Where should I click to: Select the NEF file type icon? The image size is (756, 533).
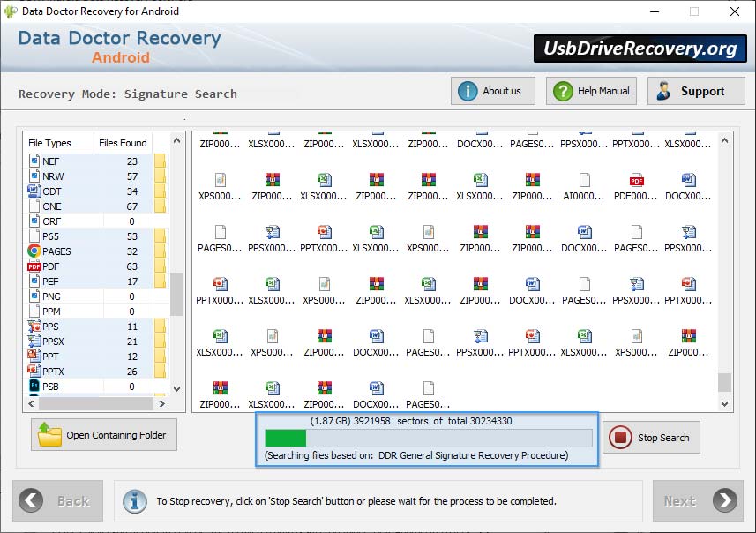(34, 161)
